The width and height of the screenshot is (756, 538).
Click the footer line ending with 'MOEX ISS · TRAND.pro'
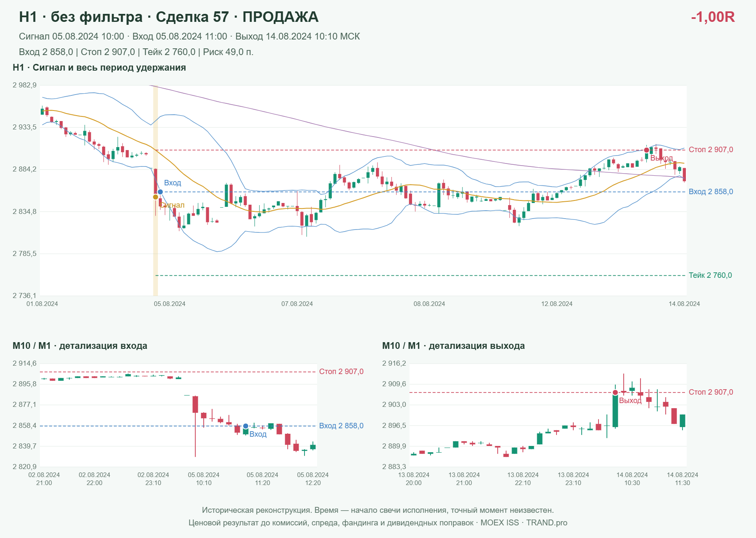pyautogui.click(x=378, y=523)
